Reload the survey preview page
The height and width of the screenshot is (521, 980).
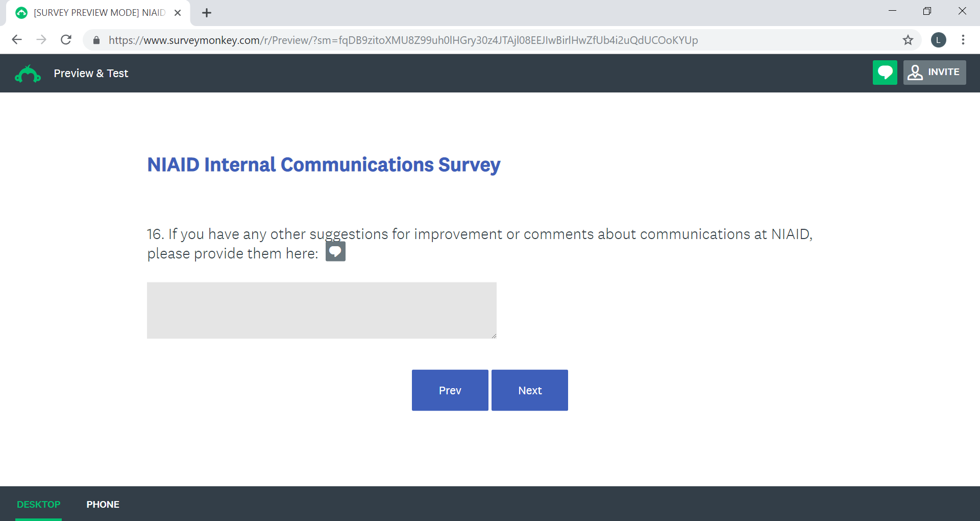66,40
